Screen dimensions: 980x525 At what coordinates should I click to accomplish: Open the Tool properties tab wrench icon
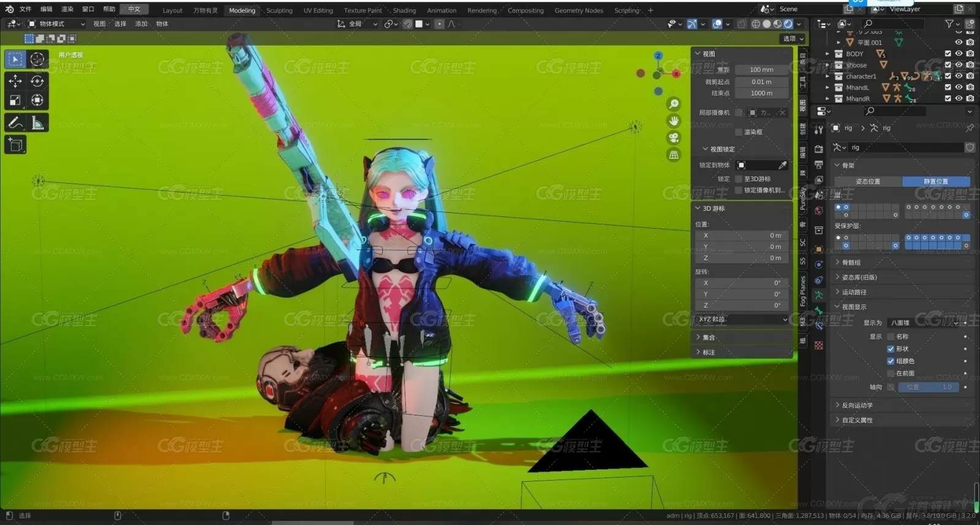tap(819, 130)
